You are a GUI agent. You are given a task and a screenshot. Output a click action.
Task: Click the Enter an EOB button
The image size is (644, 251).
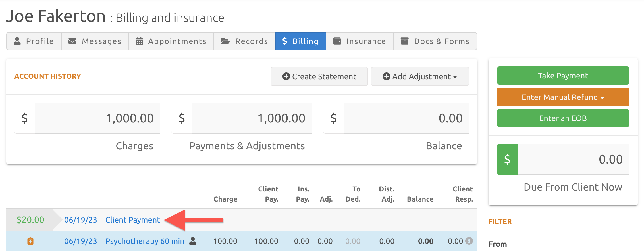(x=563, y=118)
